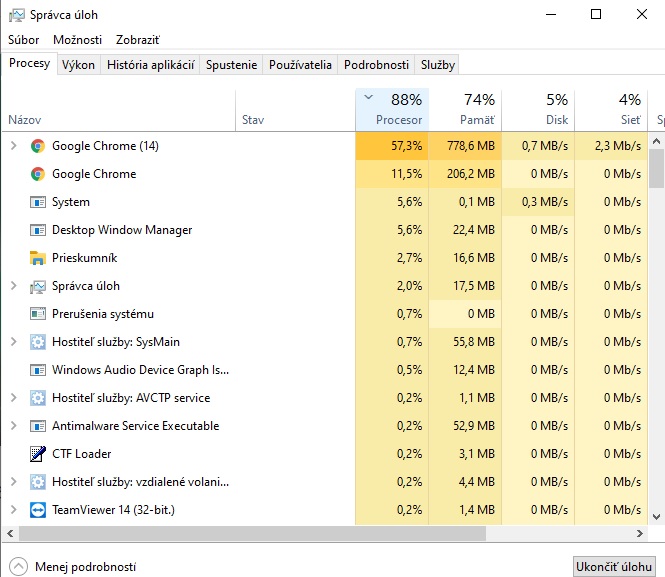Click the 57,3% processor value
Image resolution: width=665 pixels, height=577 pixels.
[406, 146]
